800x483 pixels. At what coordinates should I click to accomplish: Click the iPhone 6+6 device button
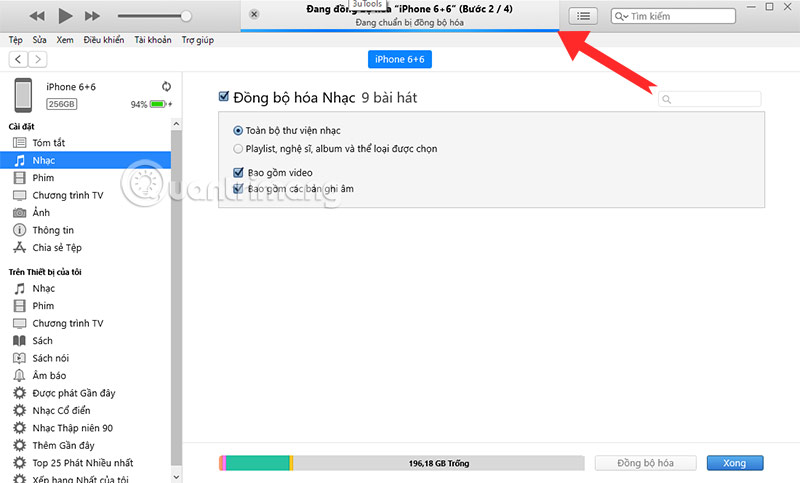[399, 59]
